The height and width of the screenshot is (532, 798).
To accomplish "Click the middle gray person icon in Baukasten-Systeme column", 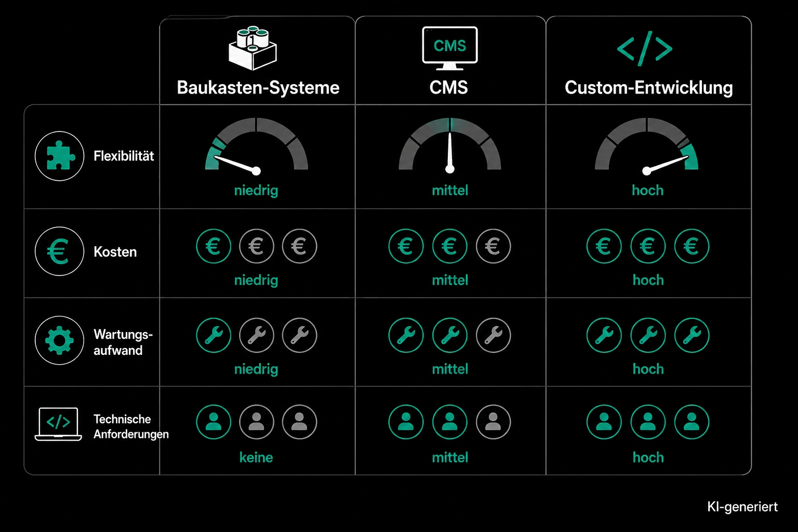I will coord(257,422).
